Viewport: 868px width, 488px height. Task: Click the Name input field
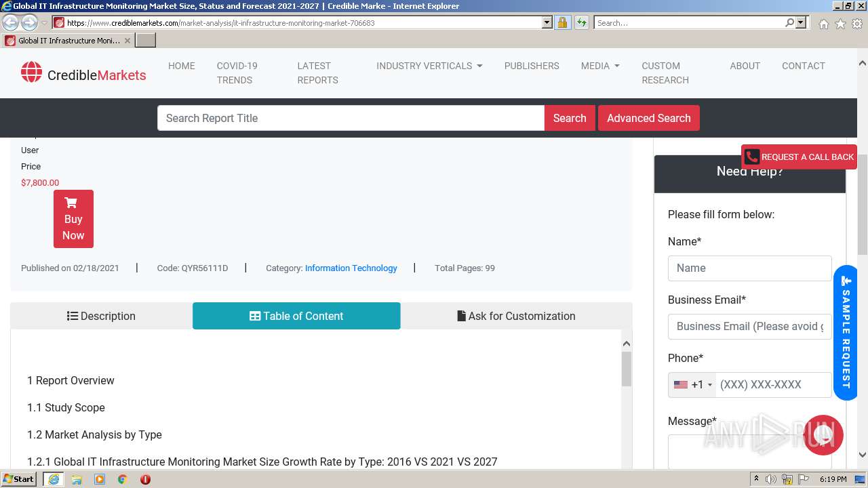[750, 268]
